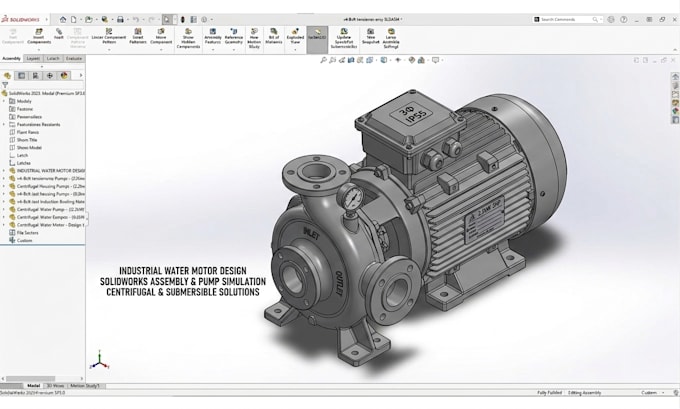Expand more manager tabs with the arrow
This screenshot has width=680, height=409.
point(81,75)
